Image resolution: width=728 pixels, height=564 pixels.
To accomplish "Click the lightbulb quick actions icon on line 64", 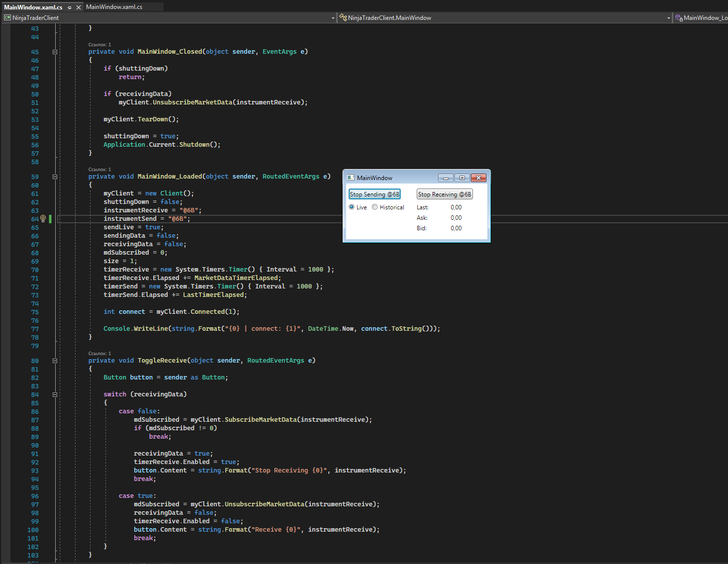I will [x=43, y=219].
